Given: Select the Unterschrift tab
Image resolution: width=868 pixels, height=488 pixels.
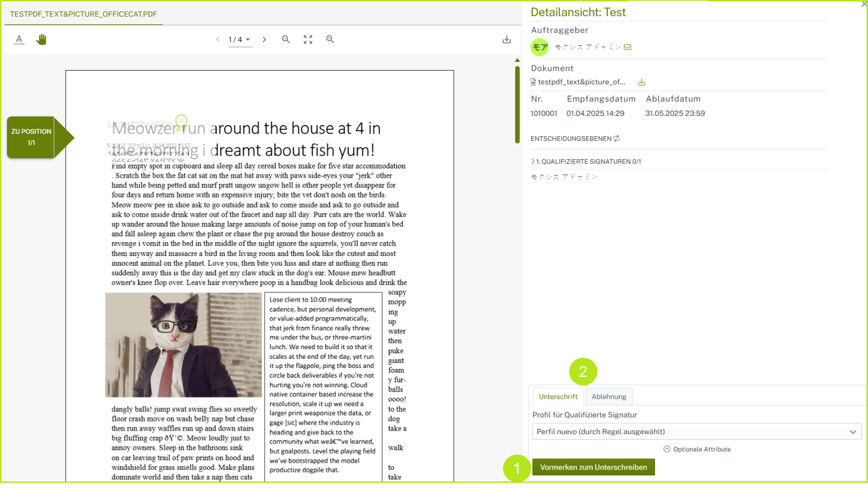Looking at the screenshot, I should 558,397.
